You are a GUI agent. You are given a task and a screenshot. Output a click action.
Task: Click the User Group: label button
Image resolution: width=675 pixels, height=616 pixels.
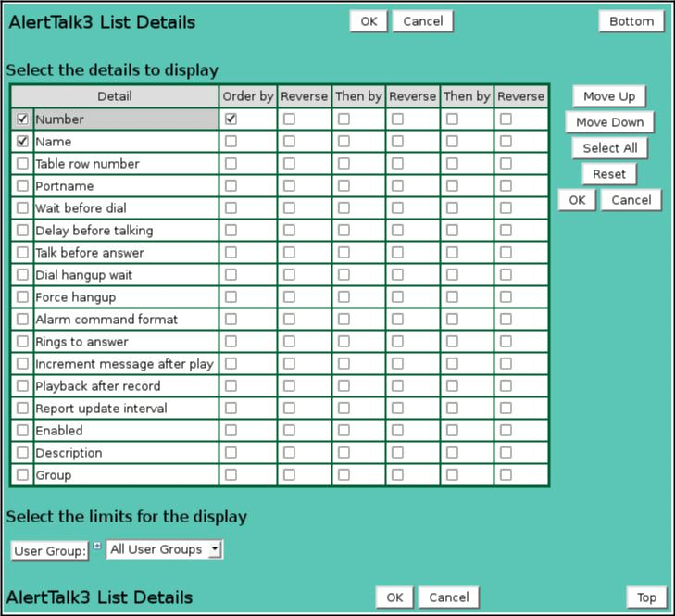[x=50, y=550]
